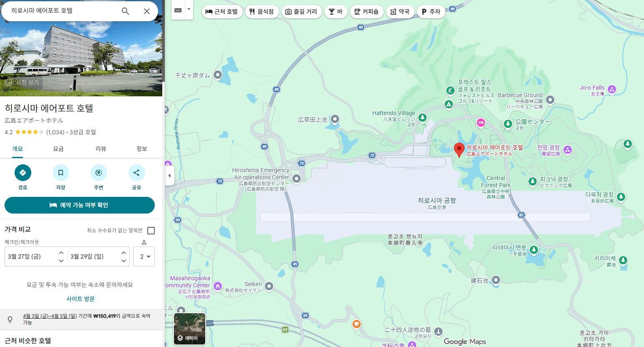Viewport: 644px width, 347px height.
Task: Click the 피크닉 광장 green marker
Action: pyautogui.click(x=533, y=181)
